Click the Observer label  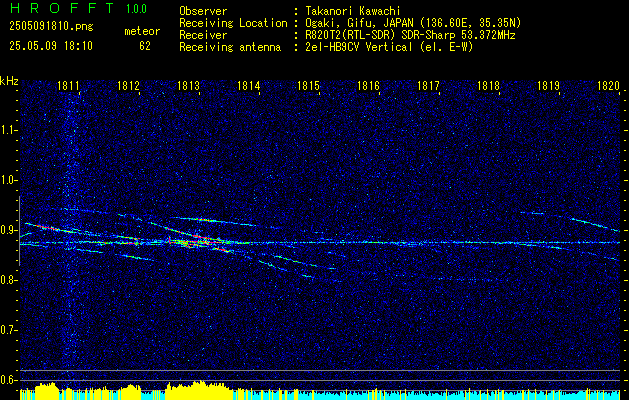pyautogui.click(x=203, y=11)
